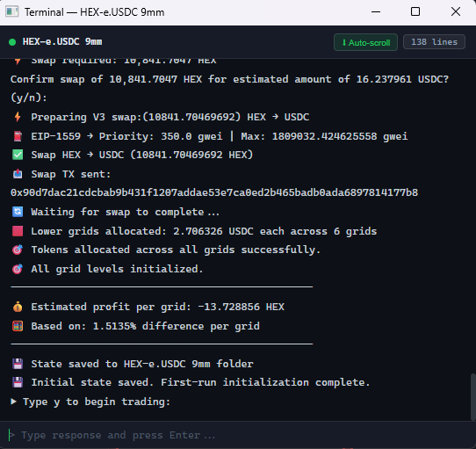Click the blue refresh icon by Waiting for swap

pos(18,212)
